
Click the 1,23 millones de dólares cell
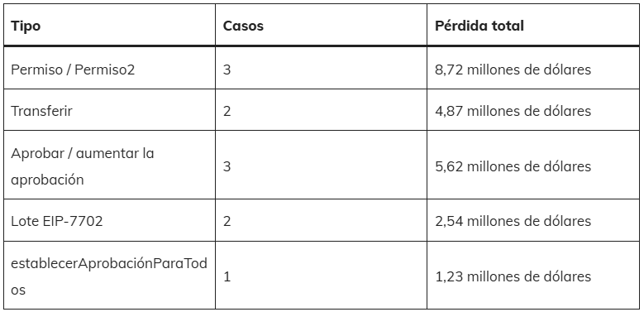click(x=533, y=276)
